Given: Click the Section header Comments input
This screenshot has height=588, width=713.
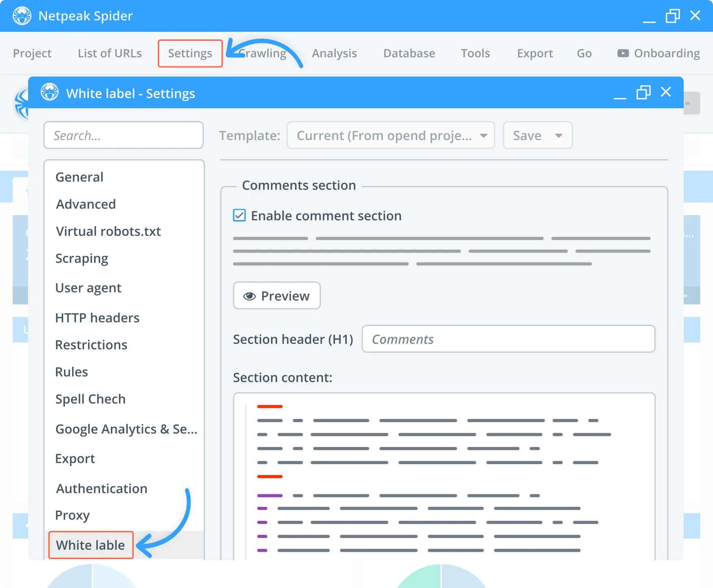Looking at the screenshot, I should 508,339.
